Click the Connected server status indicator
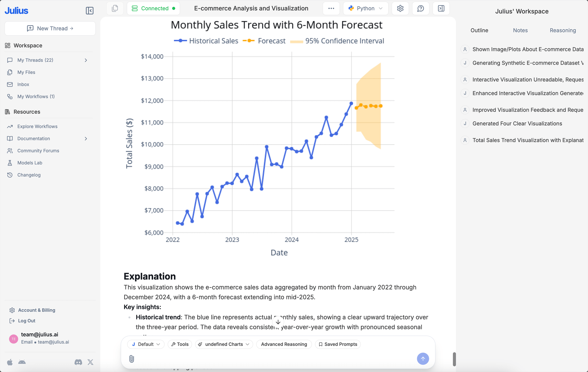Image resolution: width=588 pixels, height=372 pixels. 153,8
